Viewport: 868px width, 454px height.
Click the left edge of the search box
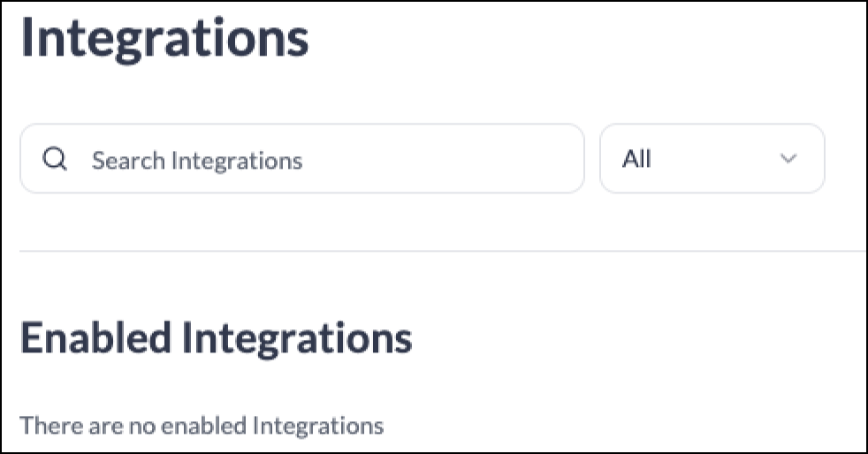click(26, 159)
